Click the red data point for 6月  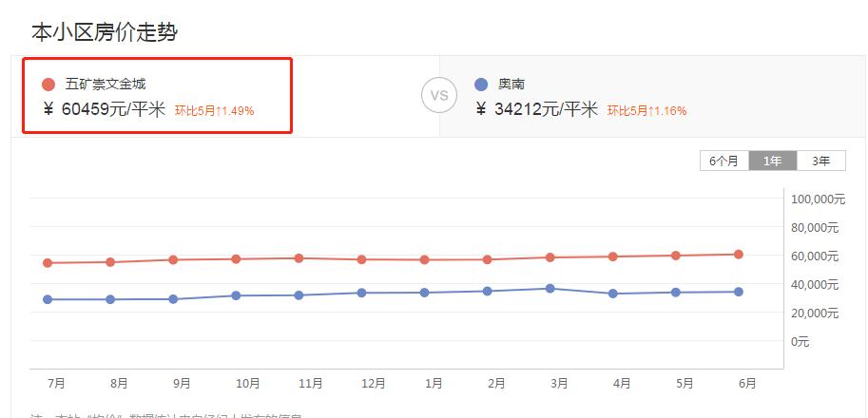[738, 254]
